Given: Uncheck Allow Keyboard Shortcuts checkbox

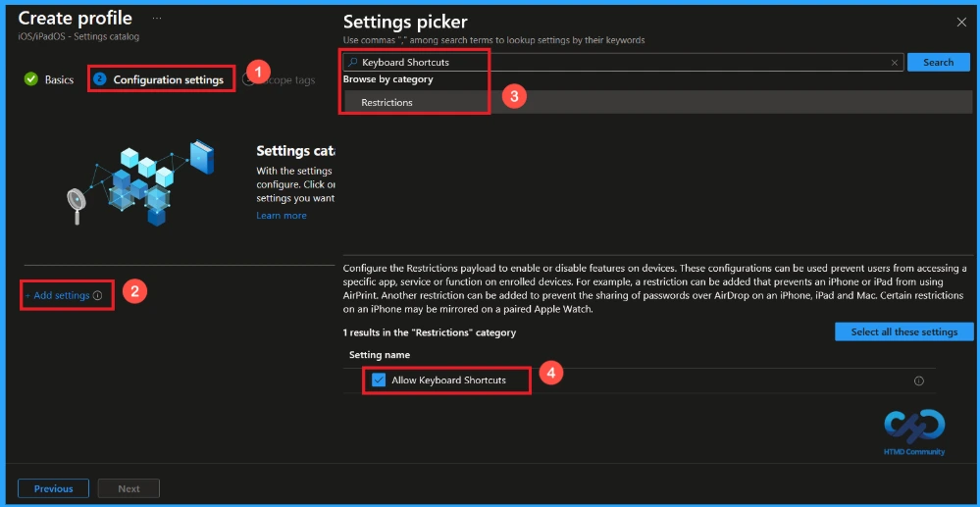Looking at the screenshot, I should (x=378, y=380).
